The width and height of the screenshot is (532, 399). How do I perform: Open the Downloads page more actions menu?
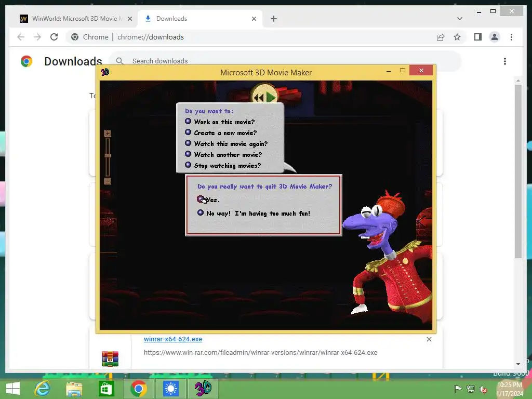coord(505,61)
